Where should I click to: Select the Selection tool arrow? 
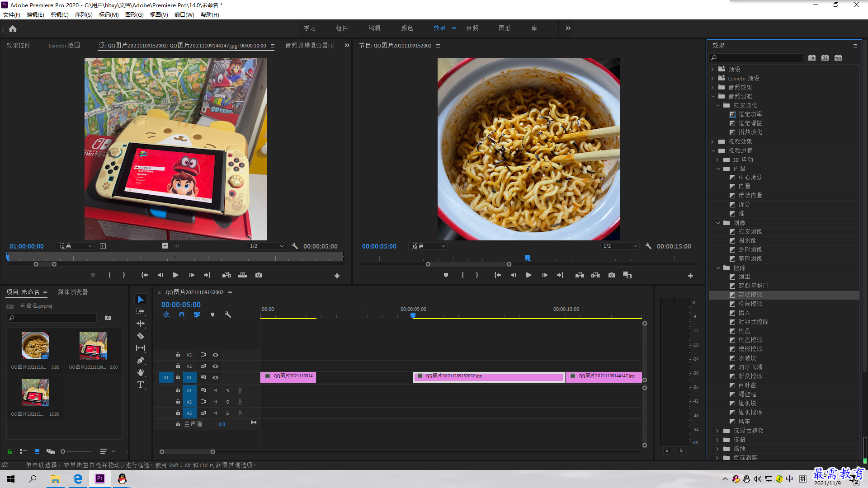pyautogui.click(x=141, y=300)
